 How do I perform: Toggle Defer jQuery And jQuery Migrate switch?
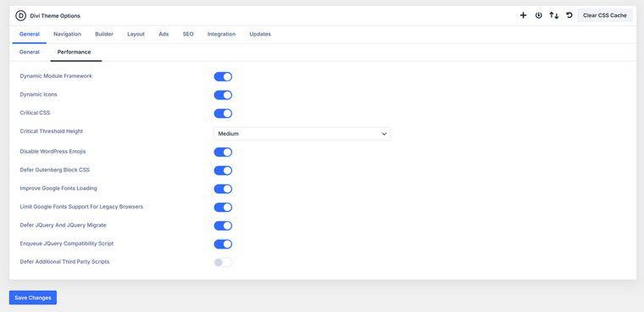pos(223,226)
